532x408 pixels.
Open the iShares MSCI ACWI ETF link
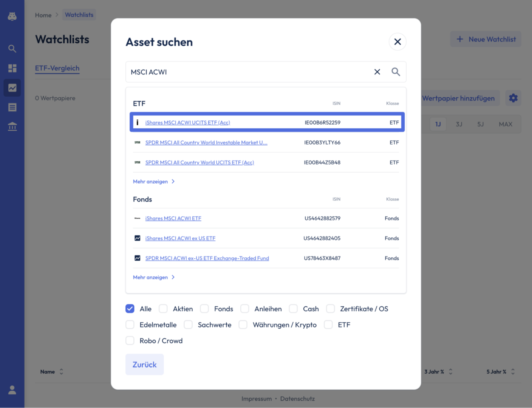[x=173, y=218]
